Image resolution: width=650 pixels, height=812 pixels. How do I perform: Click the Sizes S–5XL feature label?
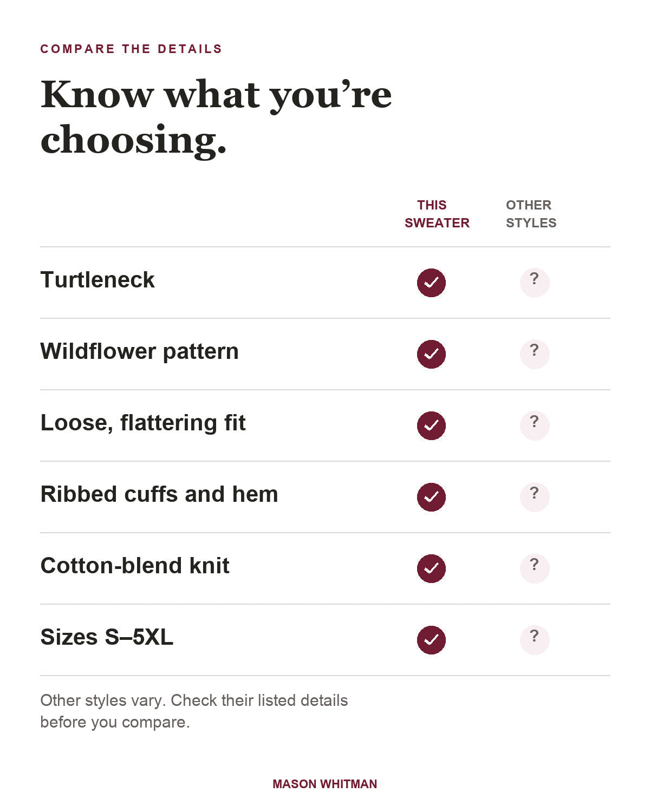click(107, 637)
